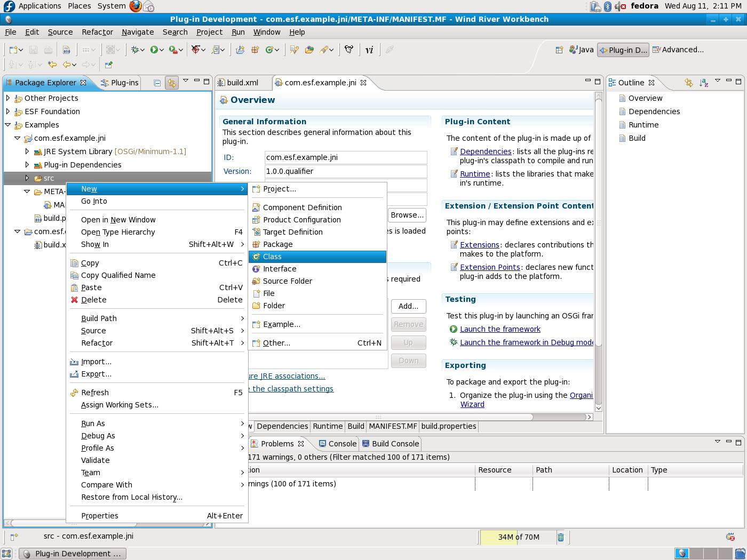747x560 pixels.
Task: Switch to the Advanced perspective
Action: [678, 50]
